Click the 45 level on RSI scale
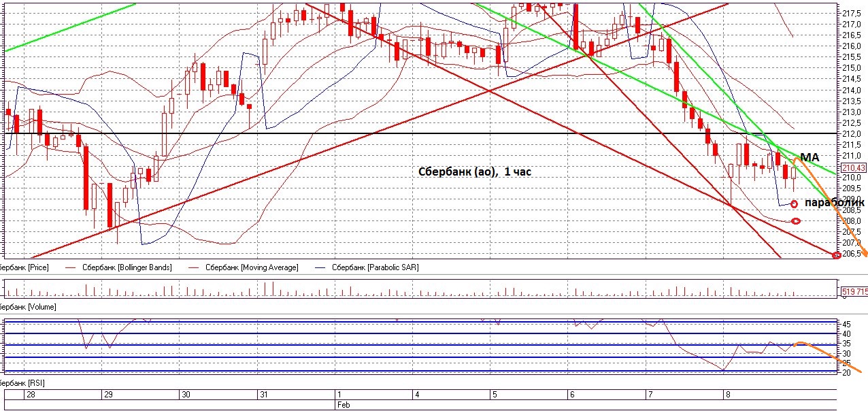The width and height of the screenshot is (868, 411). click(848, 324)
